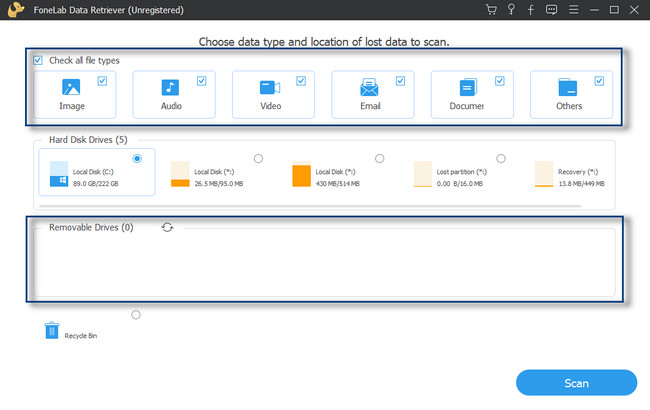650x410 pixels.
Task: Uncheck the Email checkbox
Action: (400, 81)
